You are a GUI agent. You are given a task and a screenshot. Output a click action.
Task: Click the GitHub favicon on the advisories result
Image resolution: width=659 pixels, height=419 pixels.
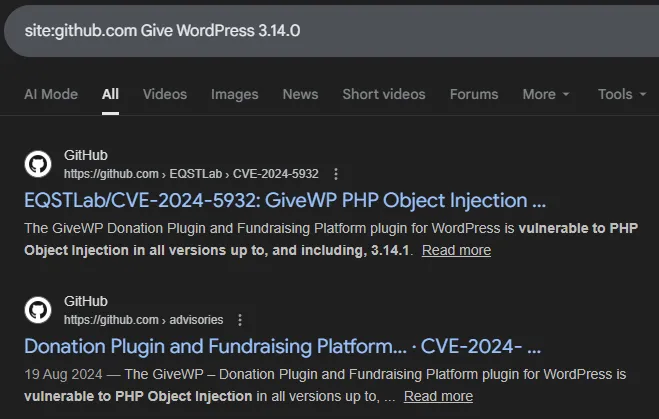point(38,310)
